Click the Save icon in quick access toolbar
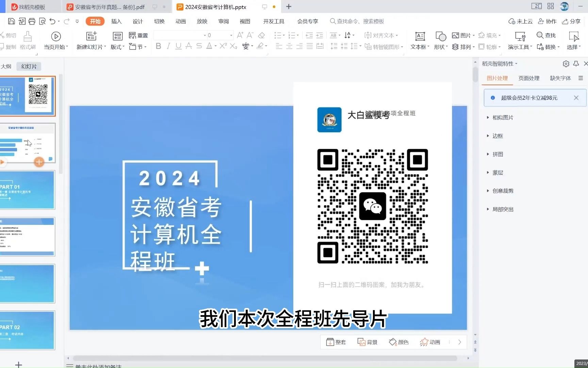Screen dimensions: 588x368 [11, 21]
